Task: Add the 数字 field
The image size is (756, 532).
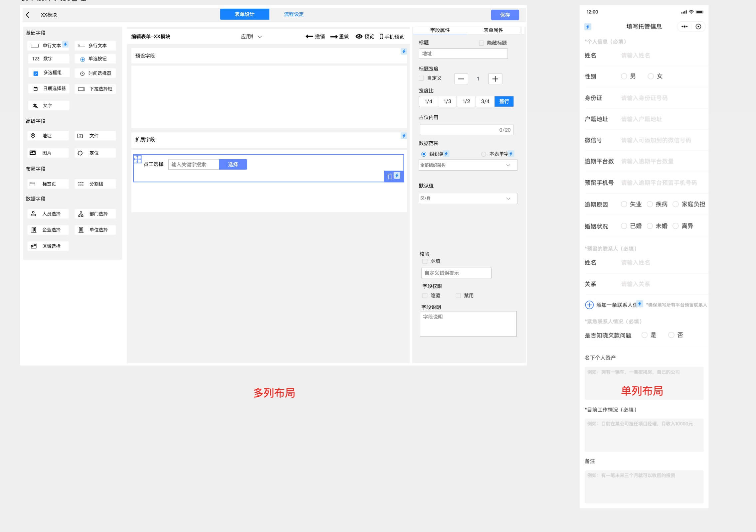Action: (x=49, y=59)
